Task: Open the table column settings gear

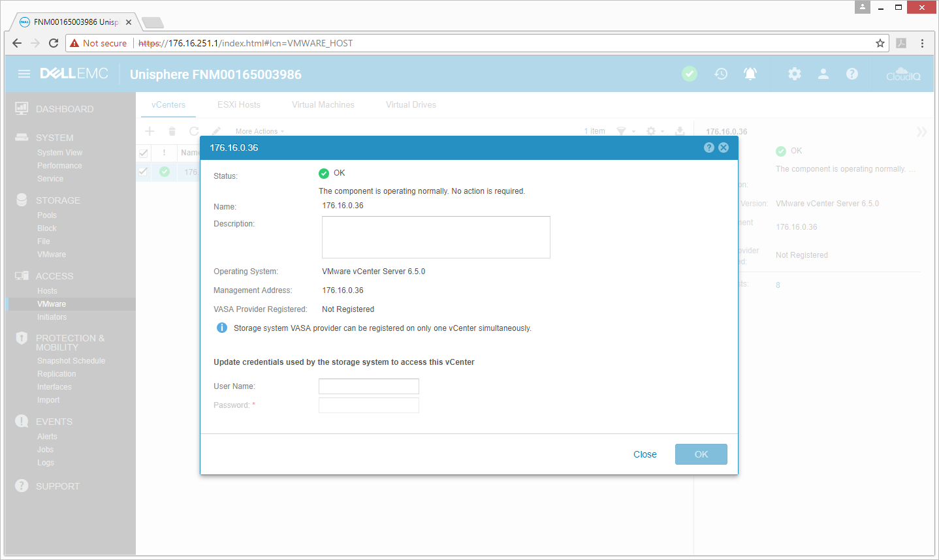Action: point(651,131)
